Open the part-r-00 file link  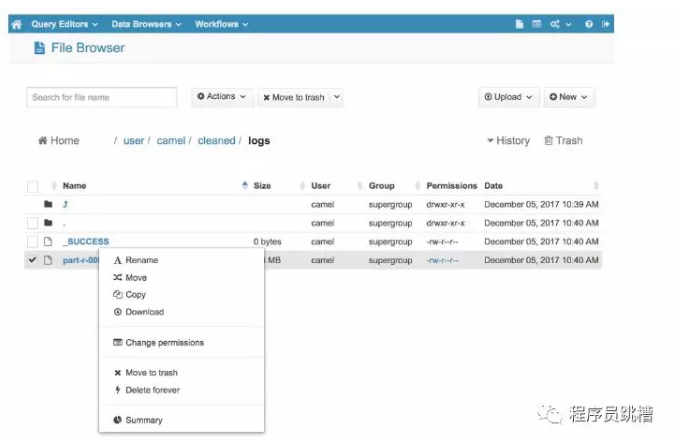pyautogui.click(x=80, y=260)
